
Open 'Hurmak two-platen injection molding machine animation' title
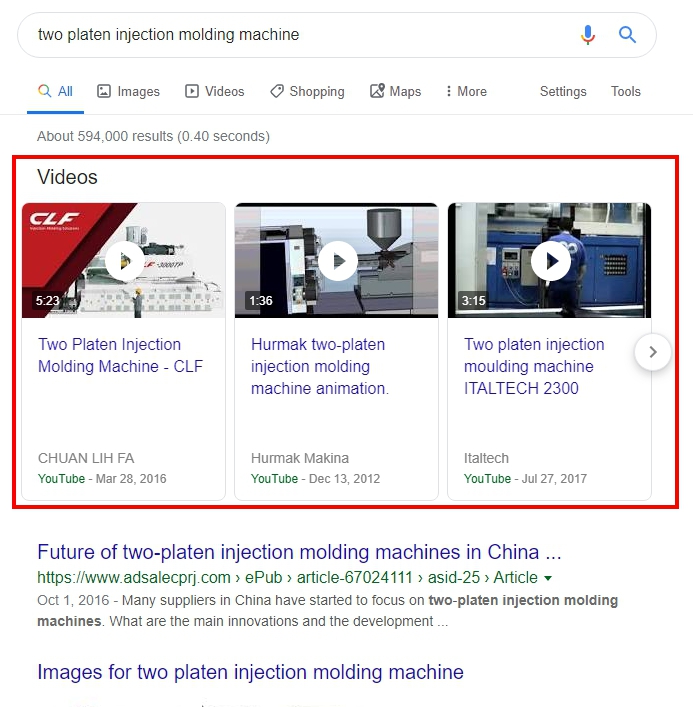click(x=320, y=366)
